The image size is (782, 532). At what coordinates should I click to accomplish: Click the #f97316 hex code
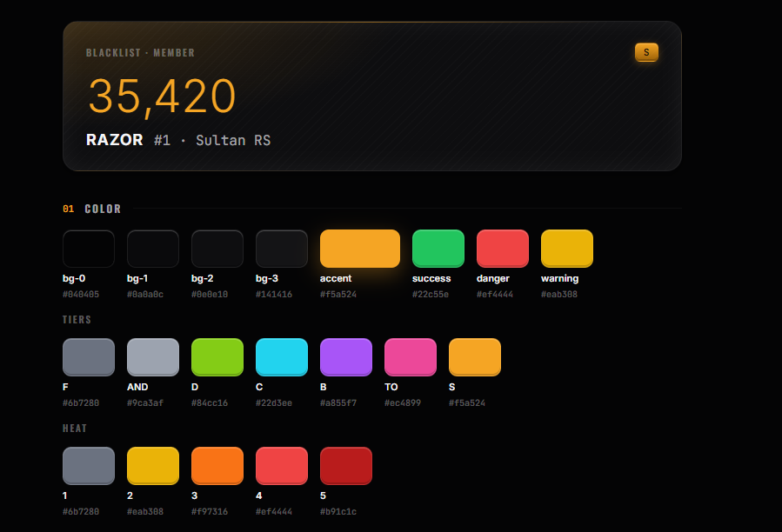point(210,511)
